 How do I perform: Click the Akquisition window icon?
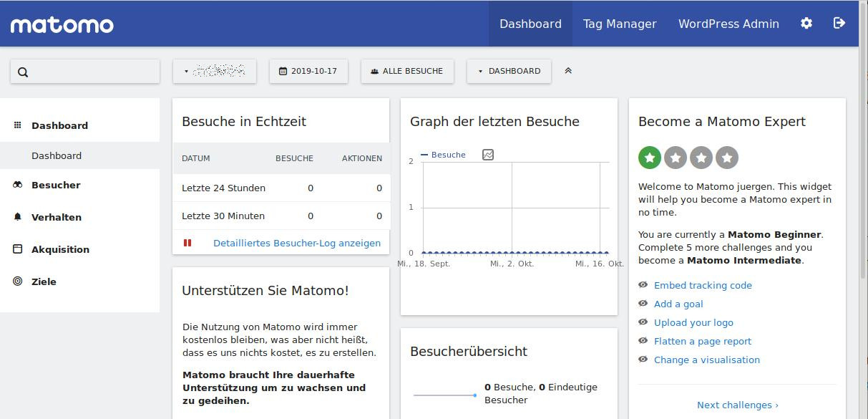(x=18, y=249)
